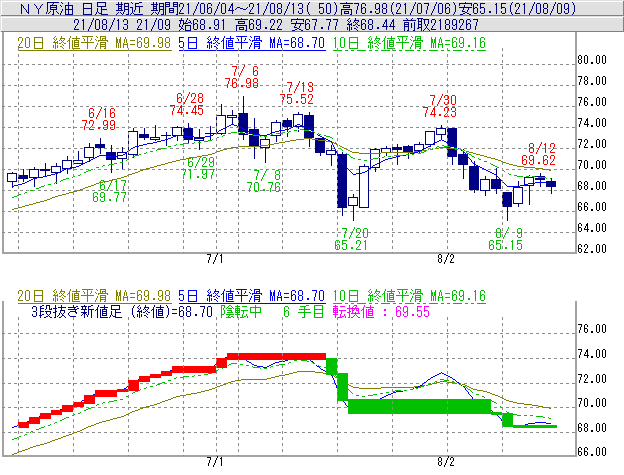The image size is (624, 475).
Task: Click the 6/29 71.97 low label
Action: click(x=198, y=168)
